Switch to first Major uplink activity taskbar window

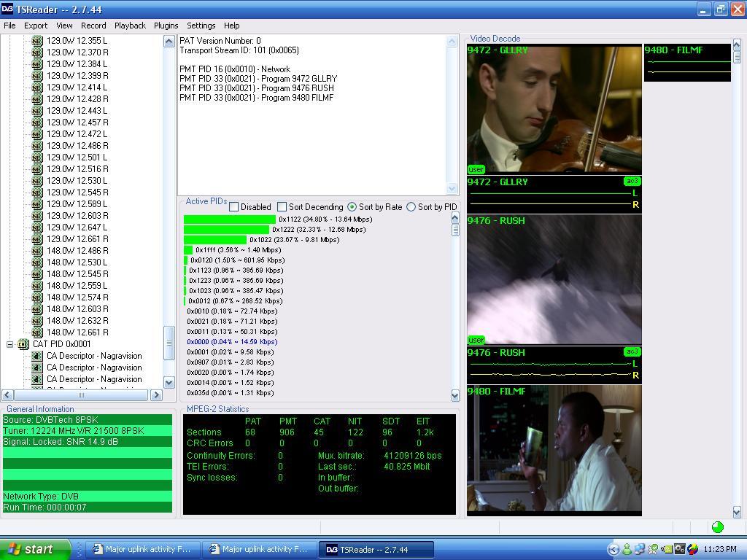click(142, 549)
